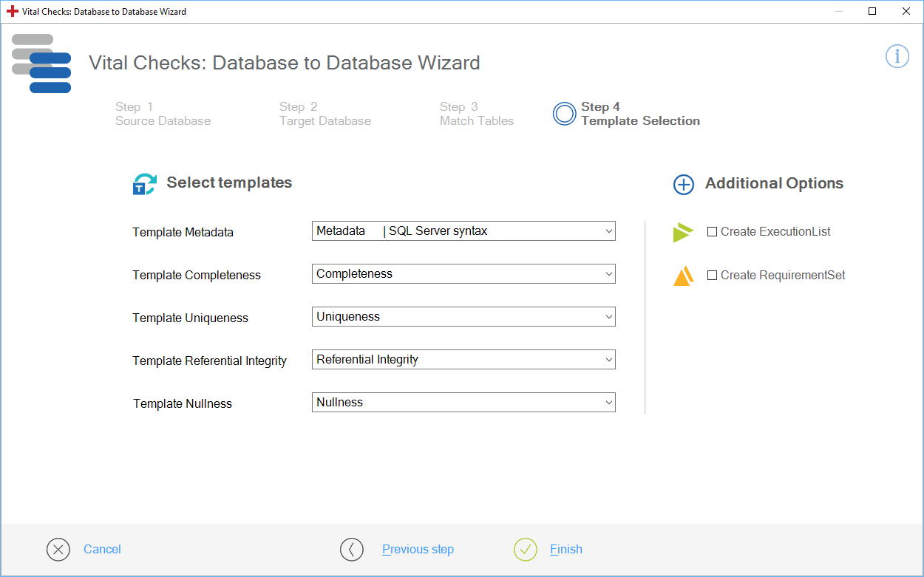924x577 pixels.
Task: Tick the Create RequirementSet checkbox
Action: tap(713, 276)
